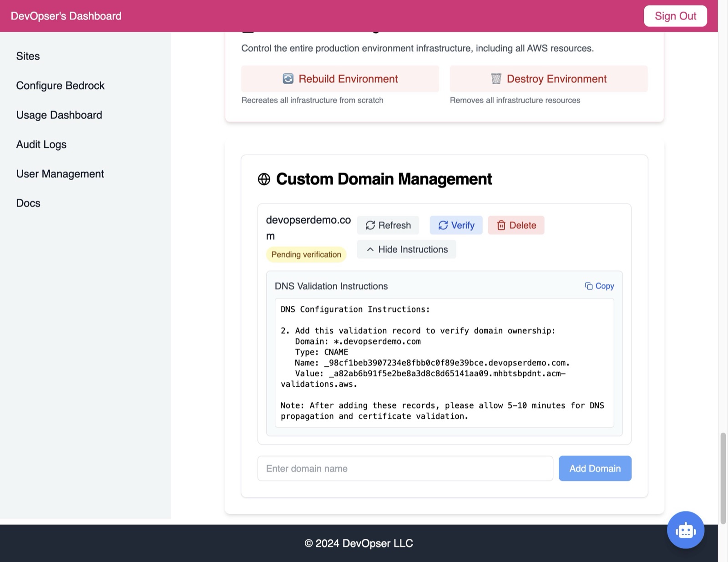Open the Audit Logs page

pos(41,144)
